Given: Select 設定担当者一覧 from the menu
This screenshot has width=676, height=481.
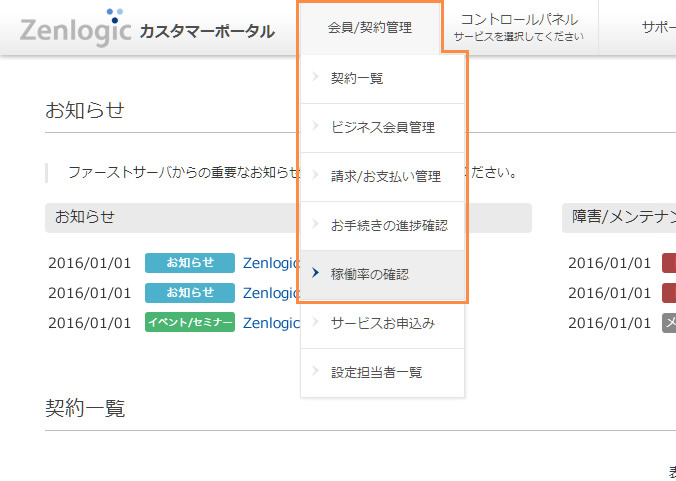Looking at the screenshot, I should (x=376, y=372).
